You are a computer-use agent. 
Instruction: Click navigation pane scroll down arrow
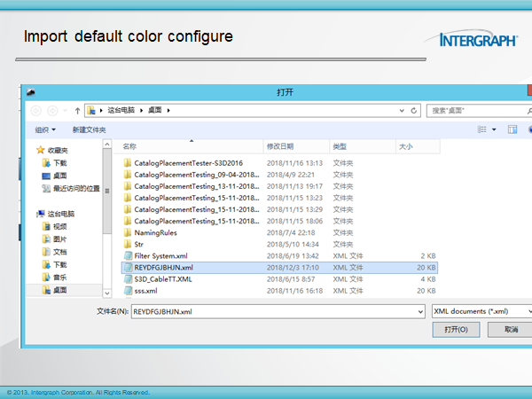click(x=107, y=293)
